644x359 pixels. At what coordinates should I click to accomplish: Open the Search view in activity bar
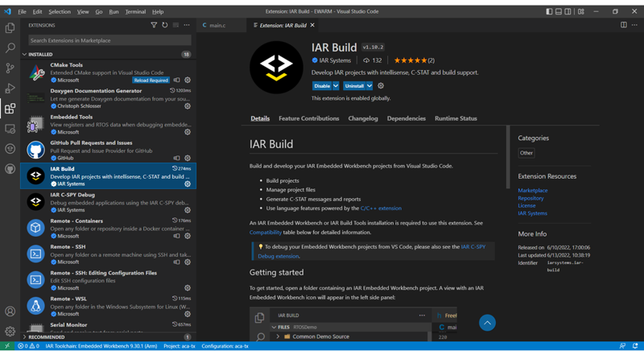(10, 47)
